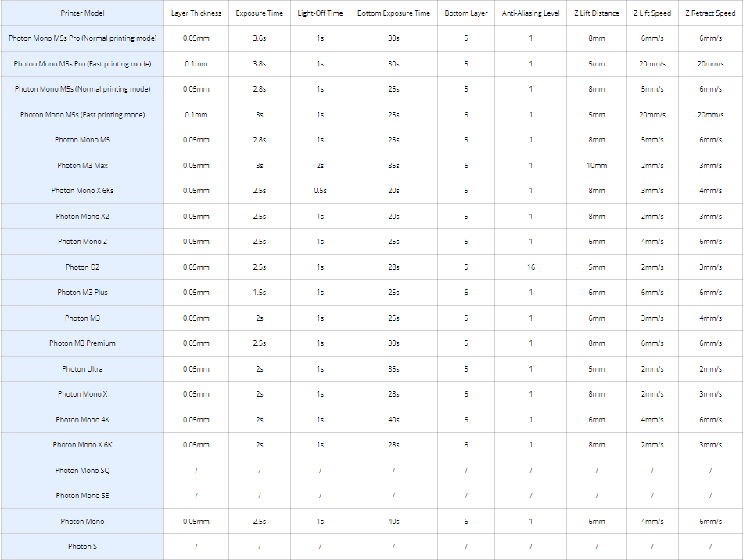Click Photon Mono's '40s' bottom exposure

click(x=393, y=521)
